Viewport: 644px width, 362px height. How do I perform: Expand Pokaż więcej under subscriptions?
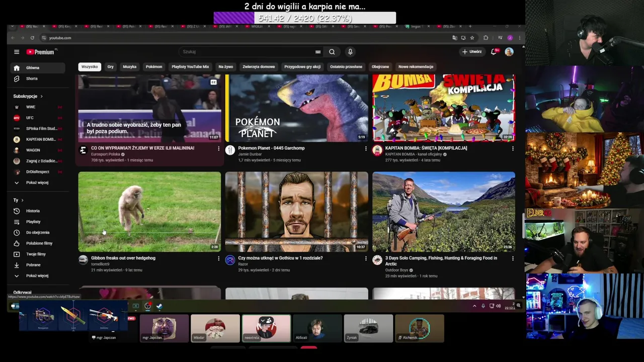coord(38,183)
